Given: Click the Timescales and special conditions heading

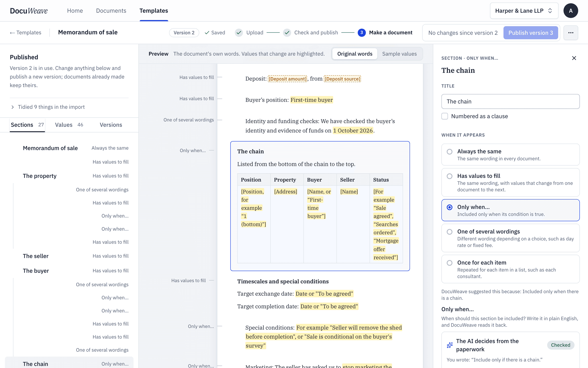Looking at the screenshot, I should click(283, 281).
